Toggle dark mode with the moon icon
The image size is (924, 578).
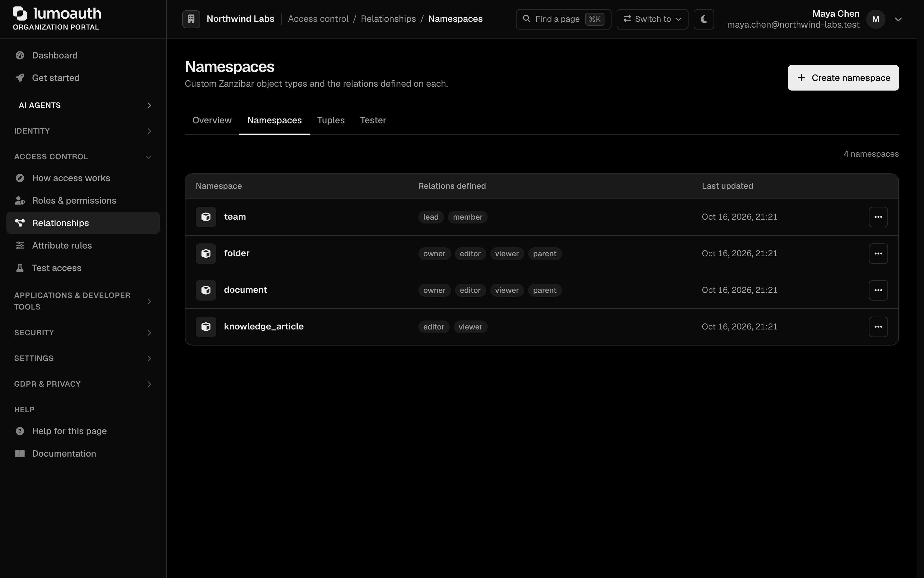pos(704,19)
